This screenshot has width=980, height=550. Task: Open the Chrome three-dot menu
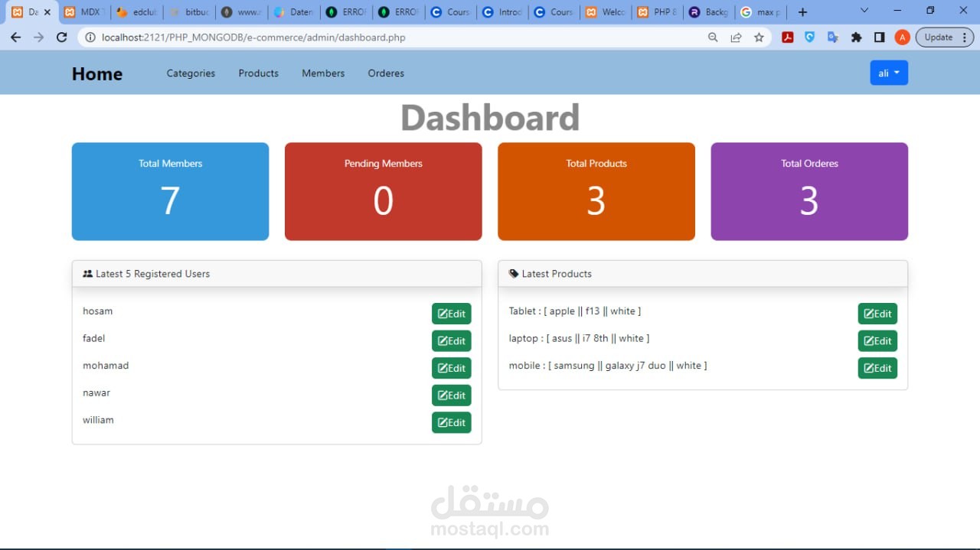point(965,37)
